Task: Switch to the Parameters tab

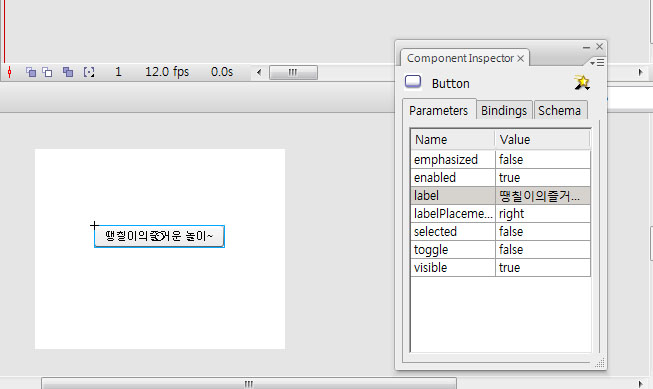Action: point(439,110)
